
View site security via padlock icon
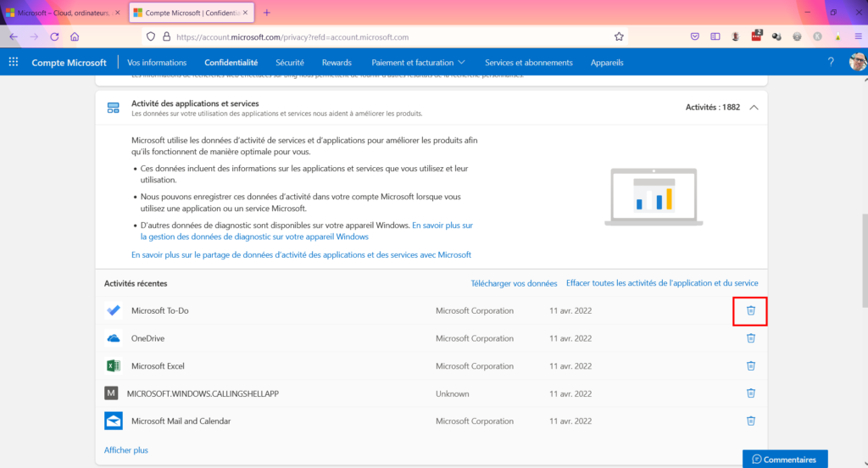166,37
